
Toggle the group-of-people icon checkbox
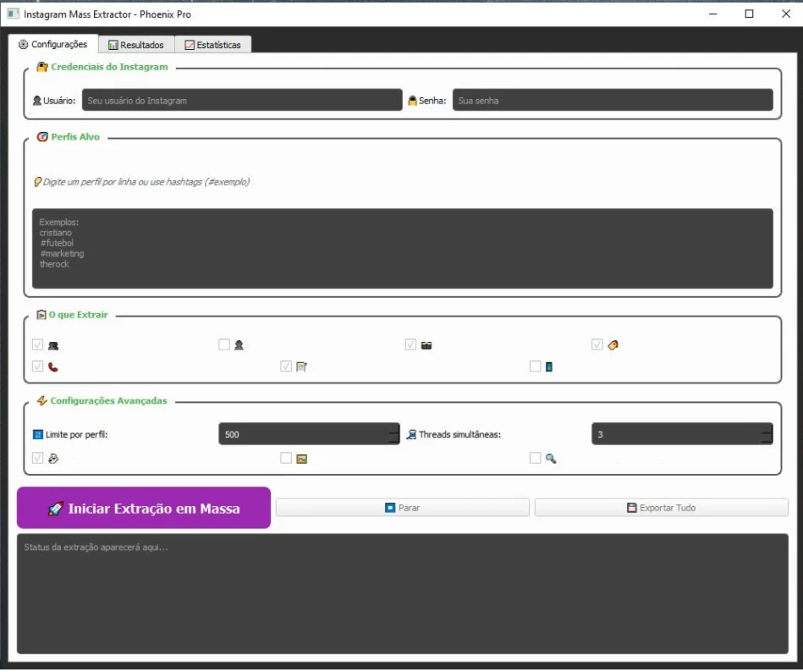37,344
